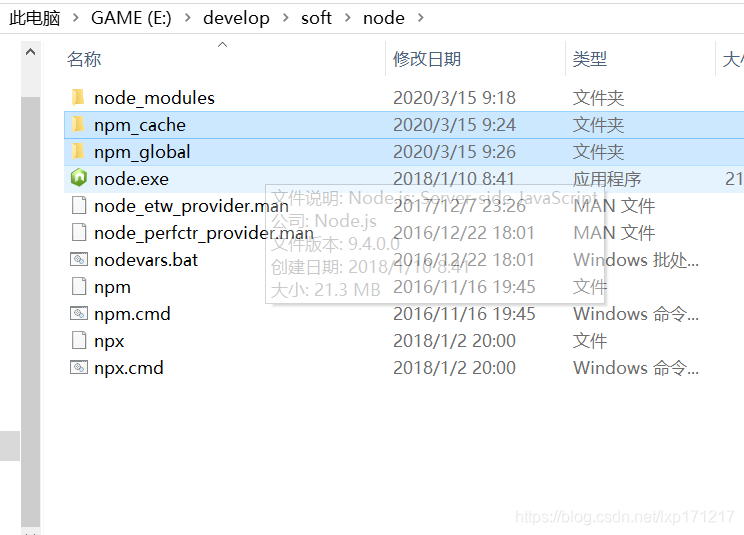Select the npm_cache file name
This screenshot has height=535, width=744.
(x=140, y=125)
